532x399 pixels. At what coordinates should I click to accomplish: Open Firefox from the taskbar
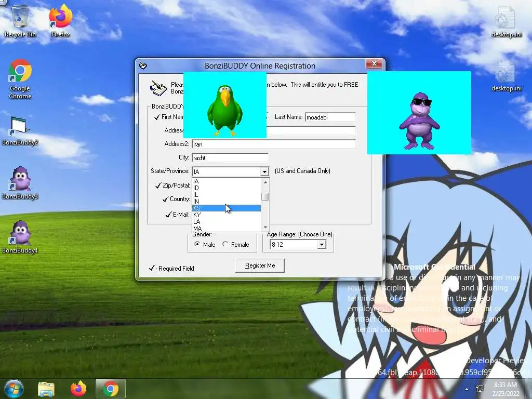pos(78,389)
